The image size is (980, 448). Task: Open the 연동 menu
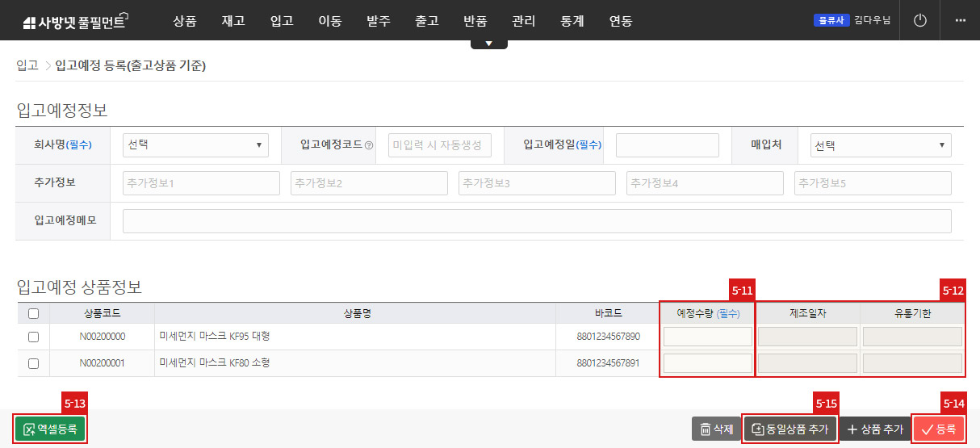point(620,21)
